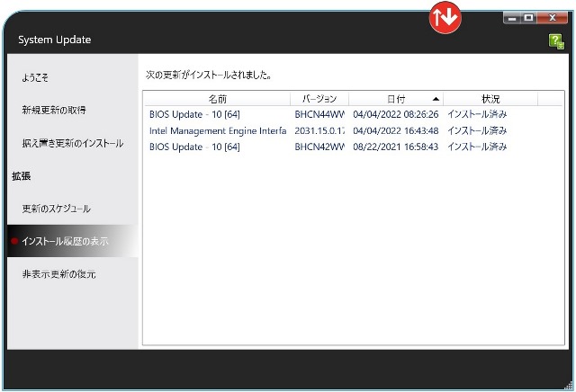Screen dimensions: 576x392
Task: Select the BIOS Update row version BHCN42WW
Action: 353,147
